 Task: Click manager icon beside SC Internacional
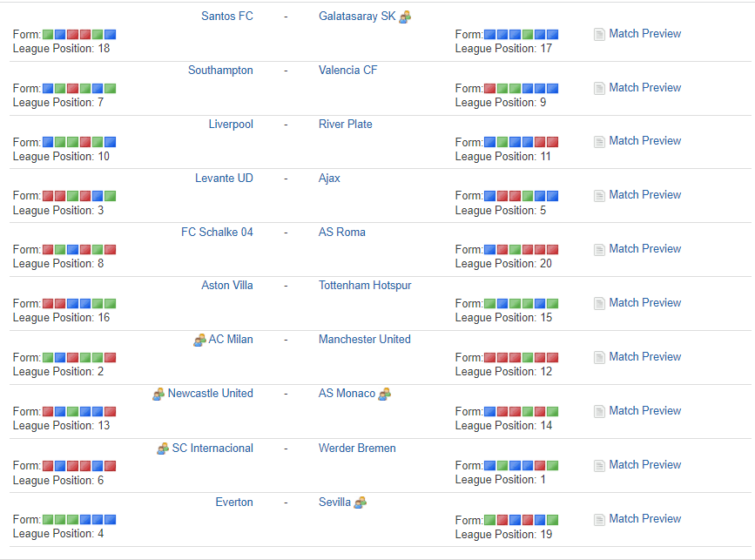click(x=163, y=449)
